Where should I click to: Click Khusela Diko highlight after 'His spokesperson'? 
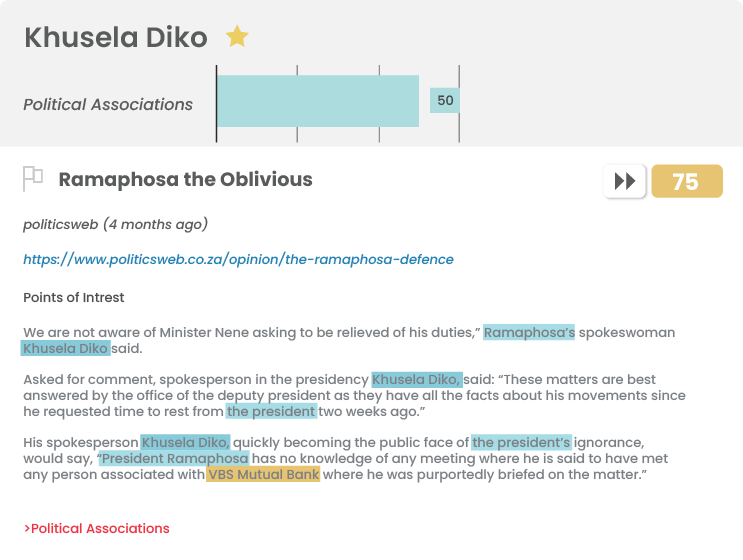click(x=185, y=442)
